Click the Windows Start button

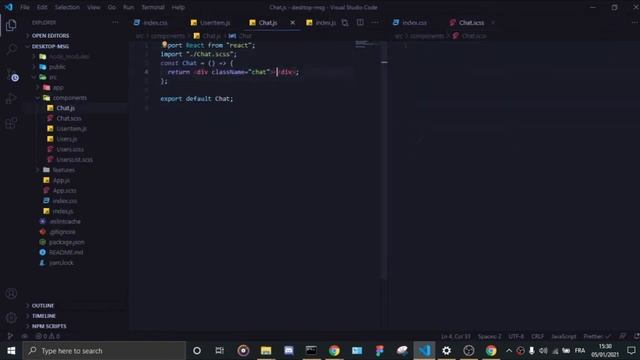(x=11, y=351)
